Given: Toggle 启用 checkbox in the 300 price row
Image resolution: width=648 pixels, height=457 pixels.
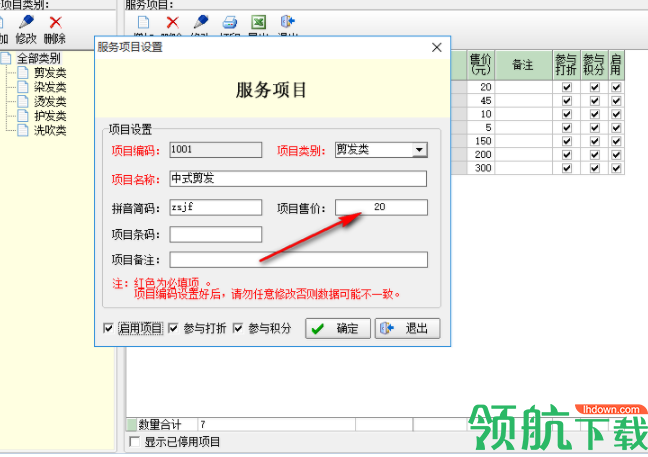Looking at the screenshot, I should [616, 168].
